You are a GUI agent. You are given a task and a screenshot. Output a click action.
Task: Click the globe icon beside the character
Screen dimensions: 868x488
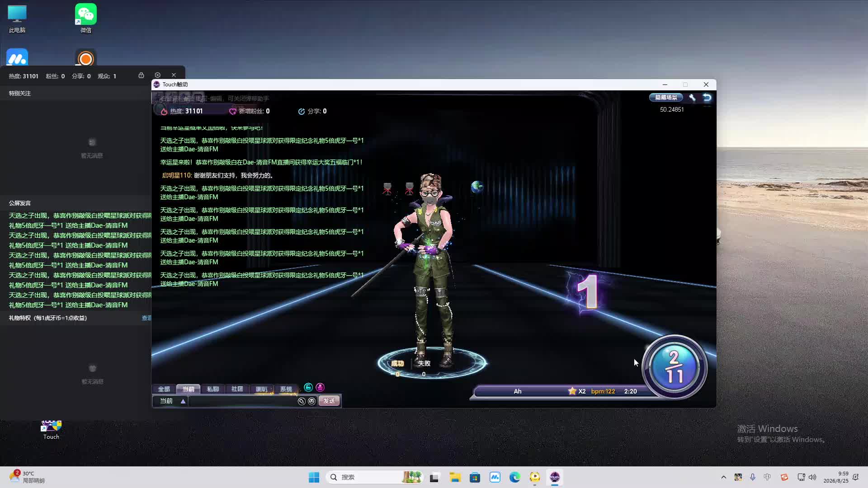(x=477, y=187)
